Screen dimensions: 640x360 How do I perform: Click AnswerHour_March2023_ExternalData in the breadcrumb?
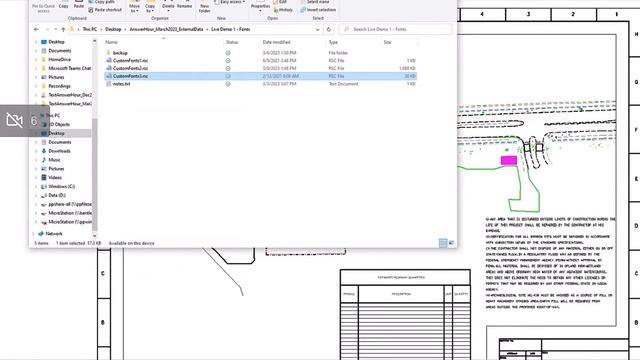[166, 29]
